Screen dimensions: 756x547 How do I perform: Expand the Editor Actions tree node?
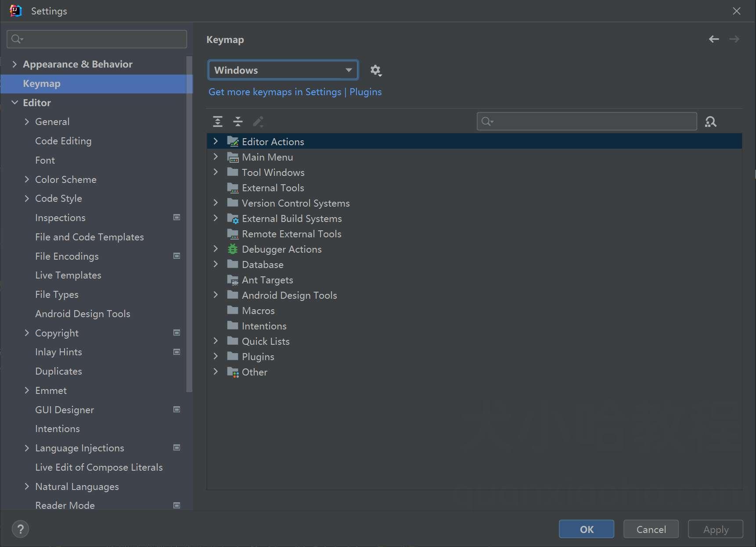pos(216,141)
